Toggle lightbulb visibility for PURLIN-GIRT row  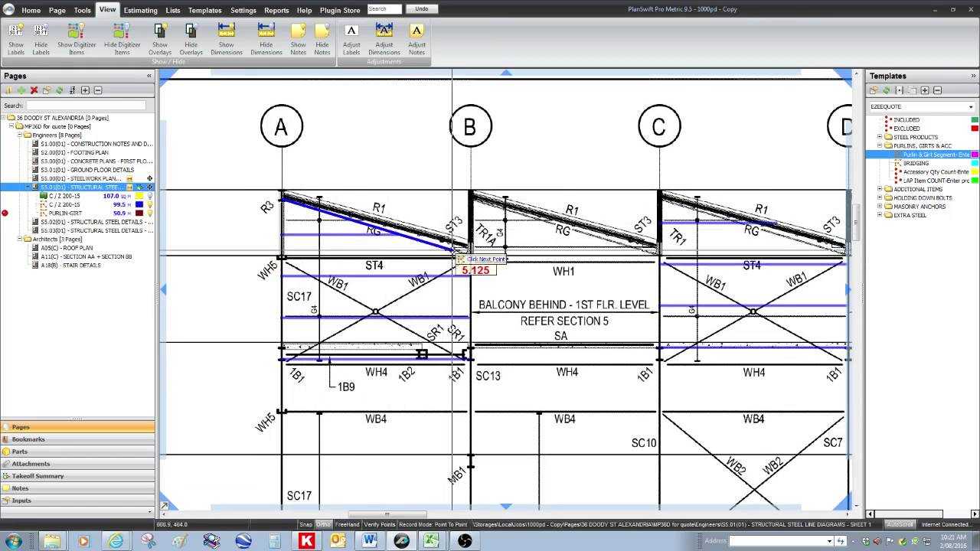click(149, 214)
